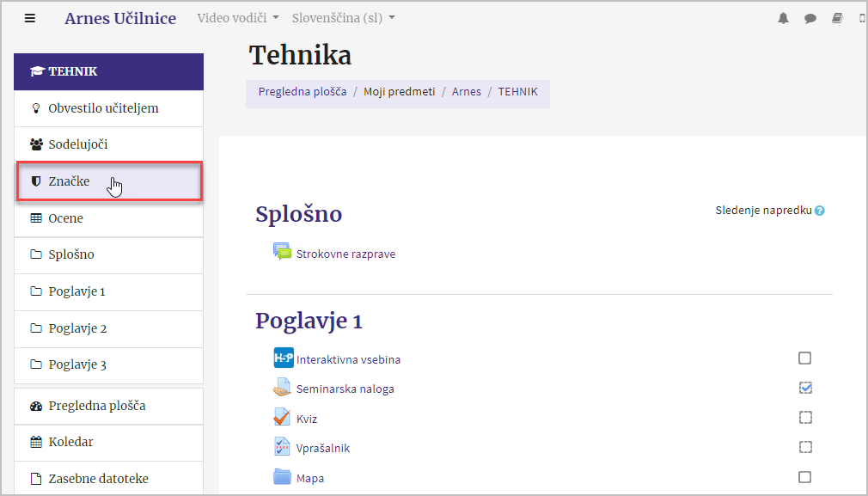868x496 pixels.
Task: Click the Splošno section heading
Action: (x=299, y=214)
